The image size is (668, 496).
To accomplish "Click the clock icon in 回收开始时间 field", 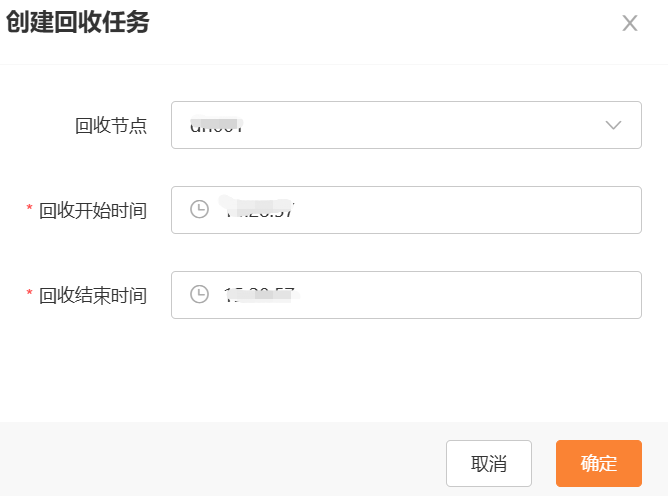I will [199, 209].
